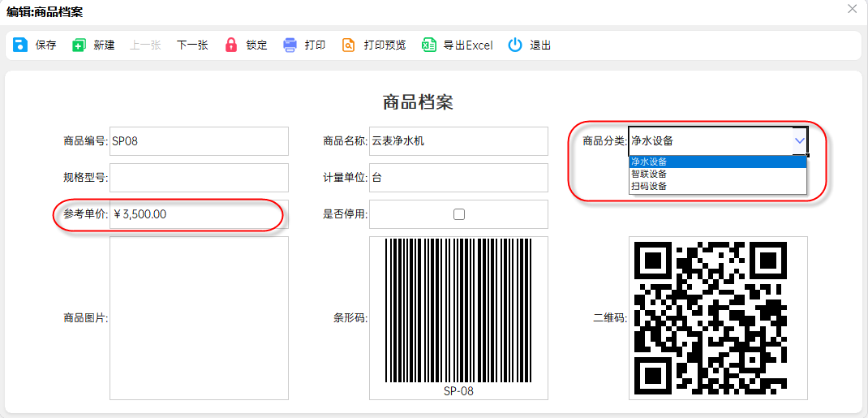Click the blue 退出 power icon
This screenshot has height=418, width=868.
pos(515,45)
